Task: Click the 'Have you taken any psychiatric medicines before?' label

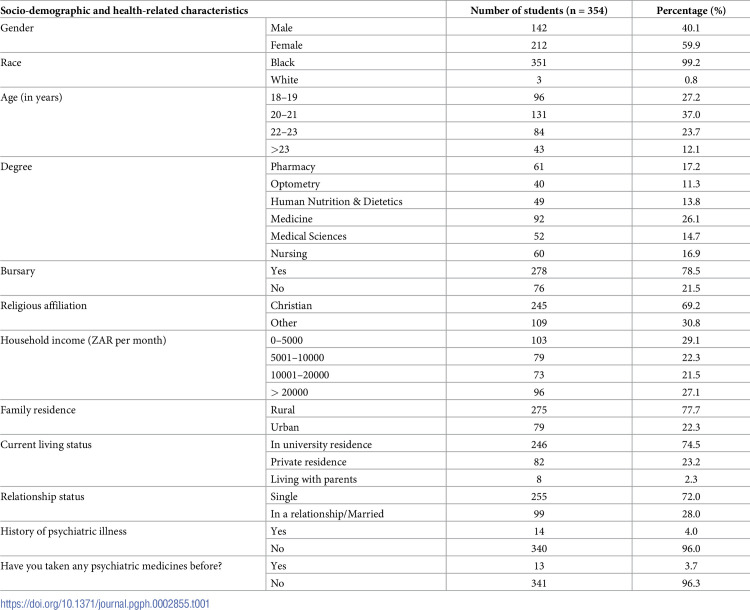Action: 111,566
